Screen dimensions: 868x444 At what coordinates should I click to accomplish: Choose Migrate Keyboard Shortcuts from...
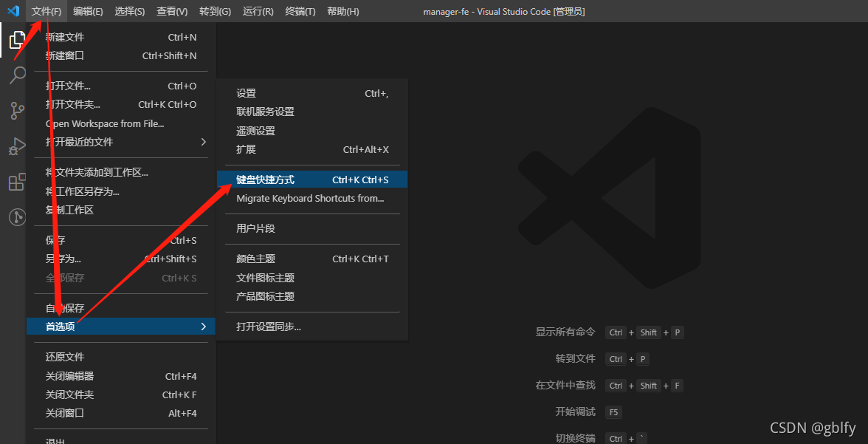[x=312, y=198]
